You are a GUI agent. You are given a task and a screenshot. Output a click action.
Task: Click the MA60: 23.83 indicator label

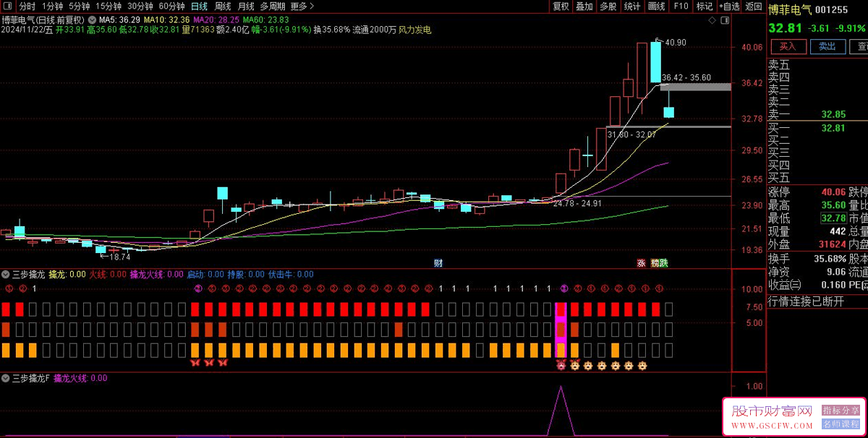[266, 19]
